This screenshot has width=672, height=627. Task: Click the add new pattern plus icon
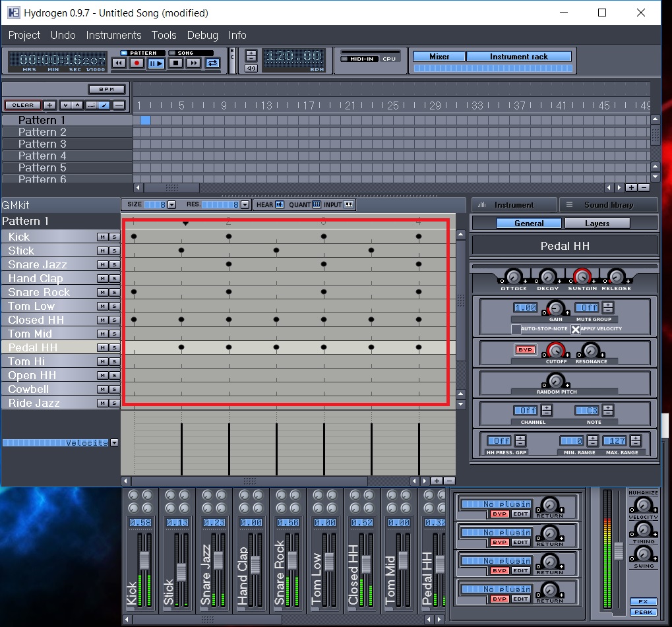pos(49,105)
